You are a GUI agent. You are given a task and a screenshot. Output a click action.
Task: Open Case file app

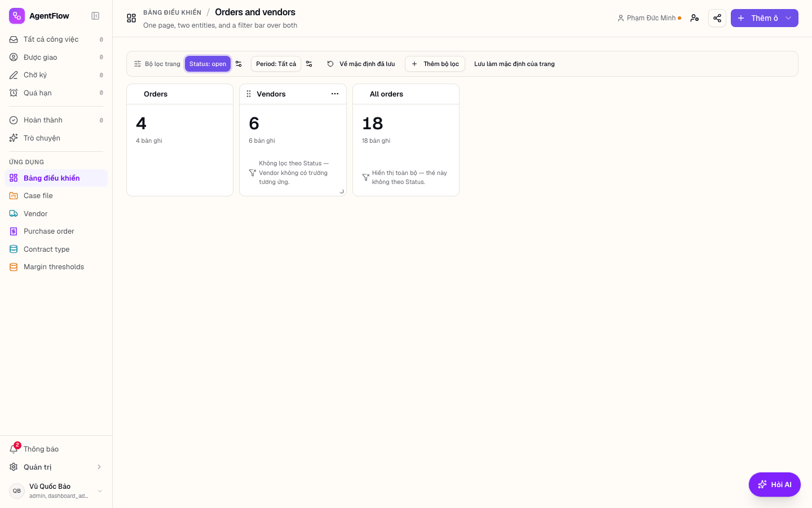point(56,196)
